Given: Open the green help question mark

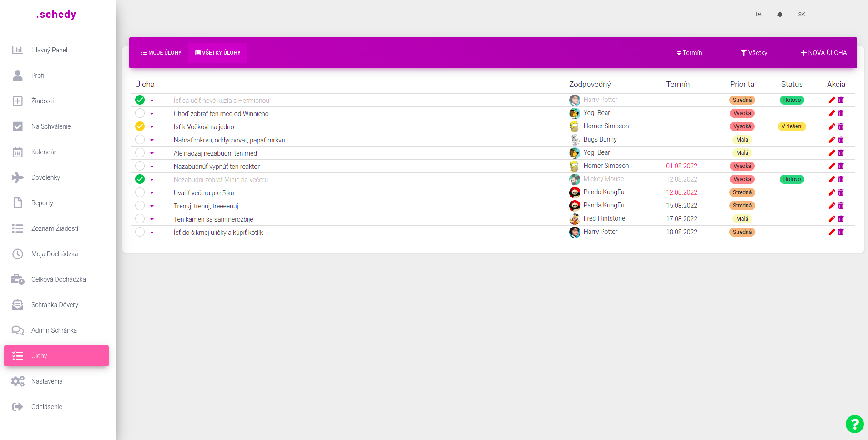Looking at the screenshot, I should [854, 424].
